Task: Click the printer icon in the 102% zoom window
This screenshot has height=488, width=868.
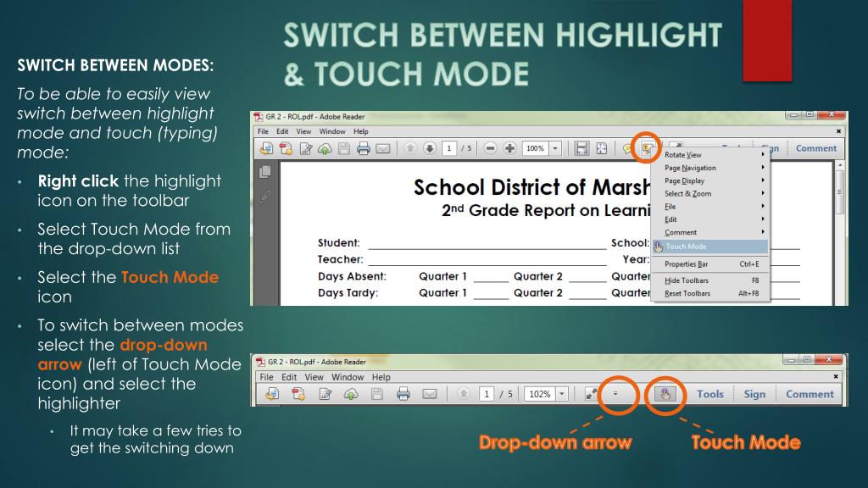Action: pyautogui.click(x=403, y=394)
